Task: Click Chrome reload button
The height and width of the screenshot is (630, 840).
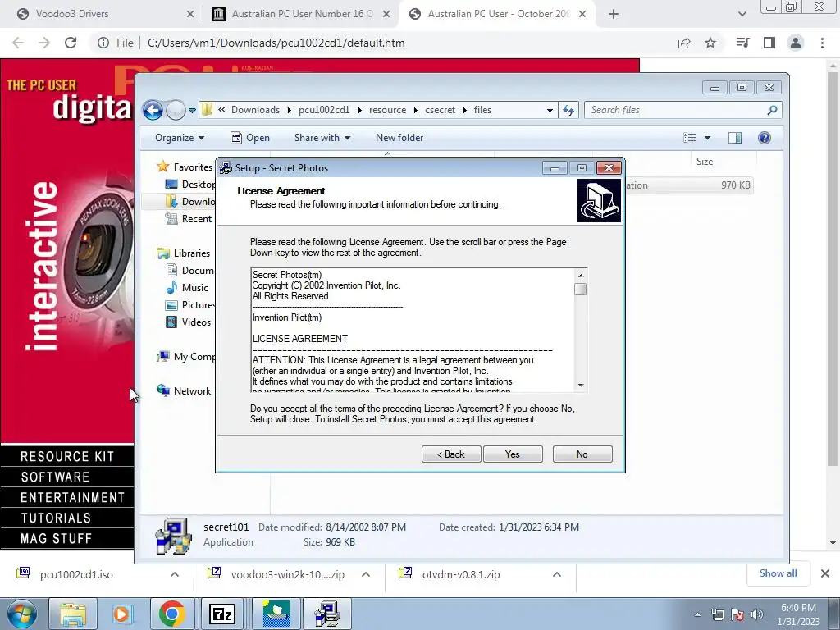Action: tap(71, 43)
